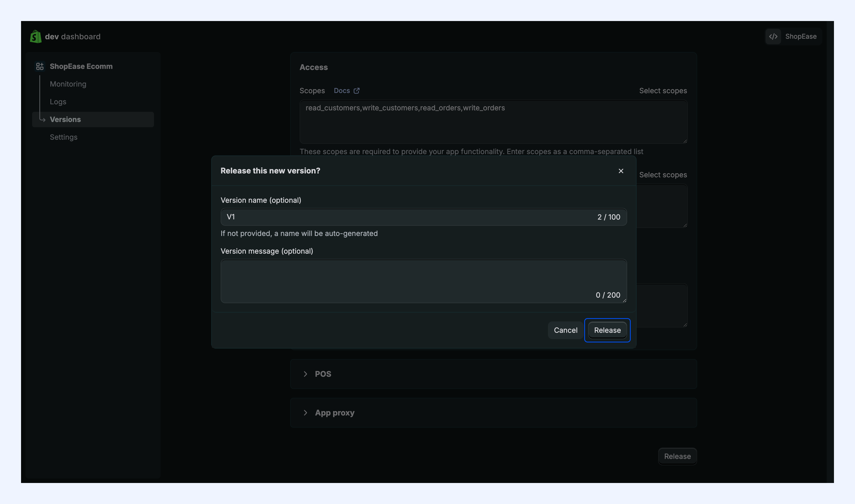Open Monitoring in the sidebar

point(68,84)
